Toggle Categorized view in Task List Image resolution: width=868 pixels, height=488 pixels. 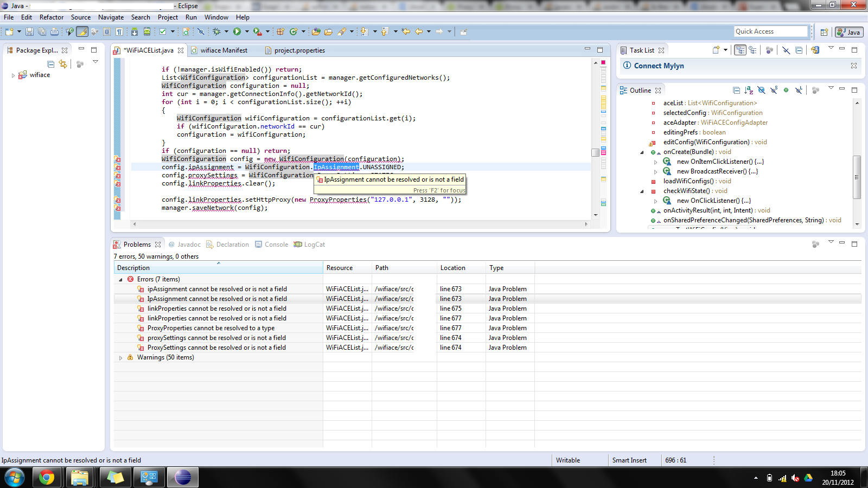click(740, 50)
